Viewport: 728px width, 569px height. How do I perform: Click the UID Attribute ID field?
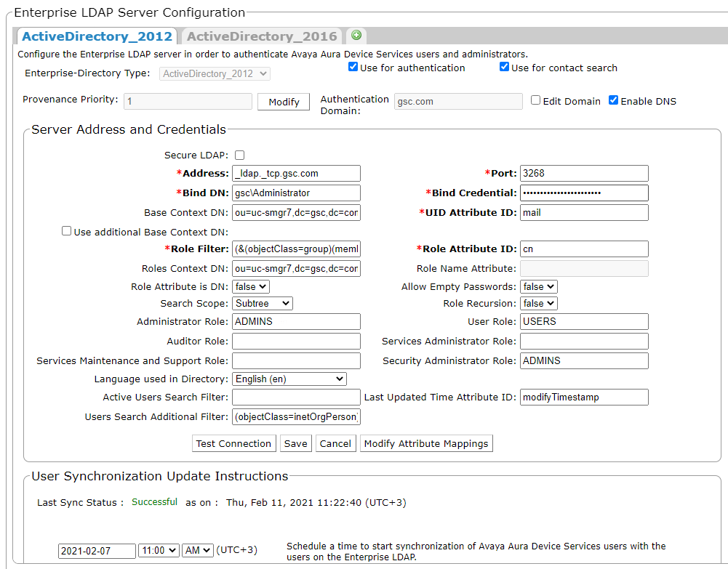point(584,212)
